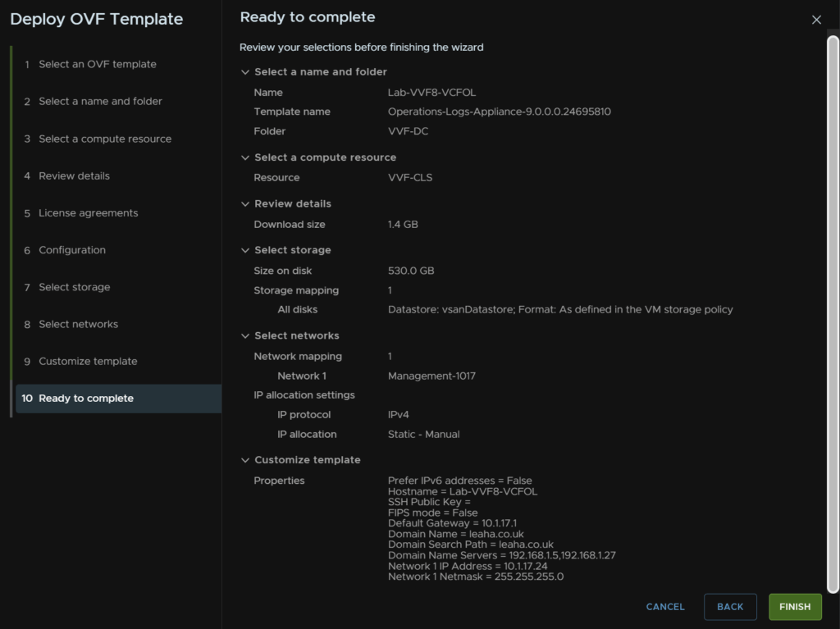Click the vertical scrollbar of the summary pane

point(833,315)
